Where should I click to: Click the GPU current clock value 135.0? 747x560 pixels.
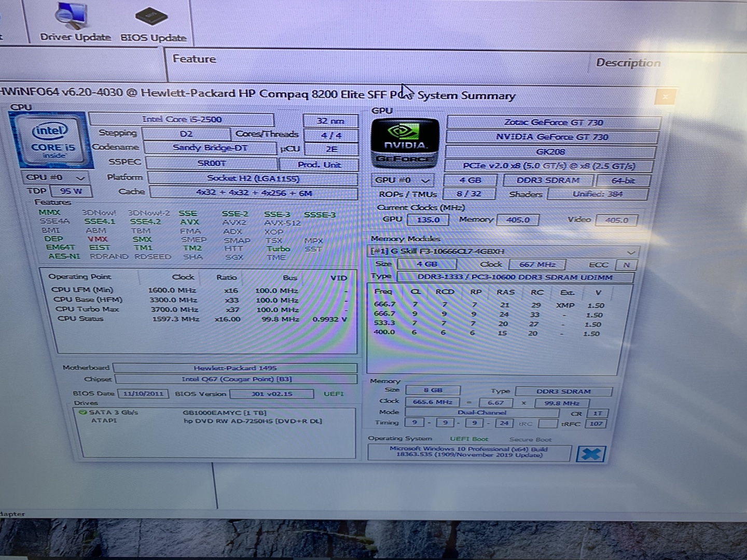click(x=428, y=220)
